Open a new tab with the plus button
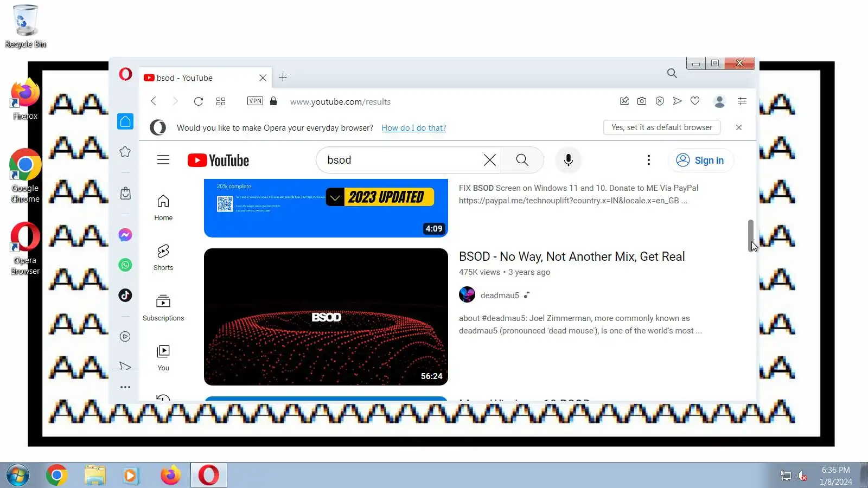Image resolution: width=868 pixels, height=488 pixels. (x=283, y=78)
